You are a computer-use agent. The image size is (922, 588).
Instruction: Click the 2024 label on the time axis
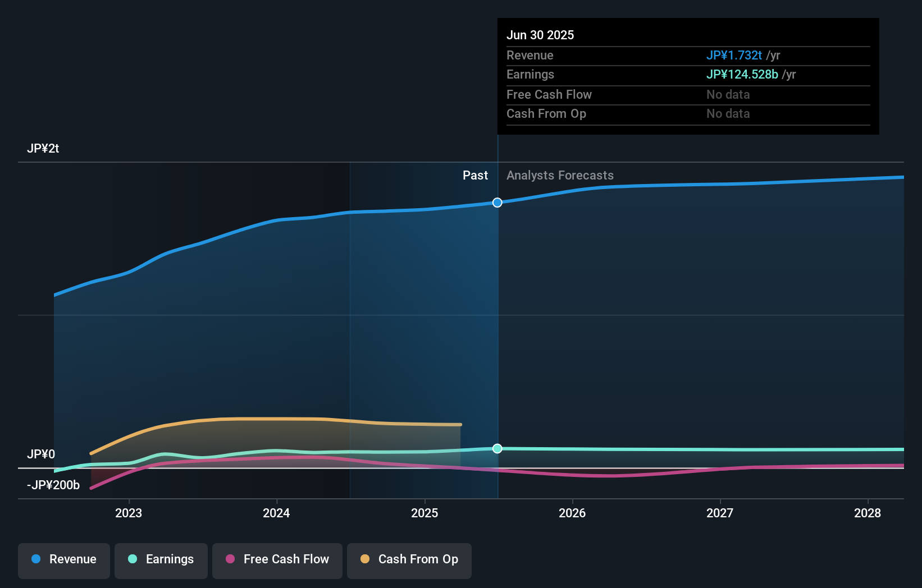(276, 512)
